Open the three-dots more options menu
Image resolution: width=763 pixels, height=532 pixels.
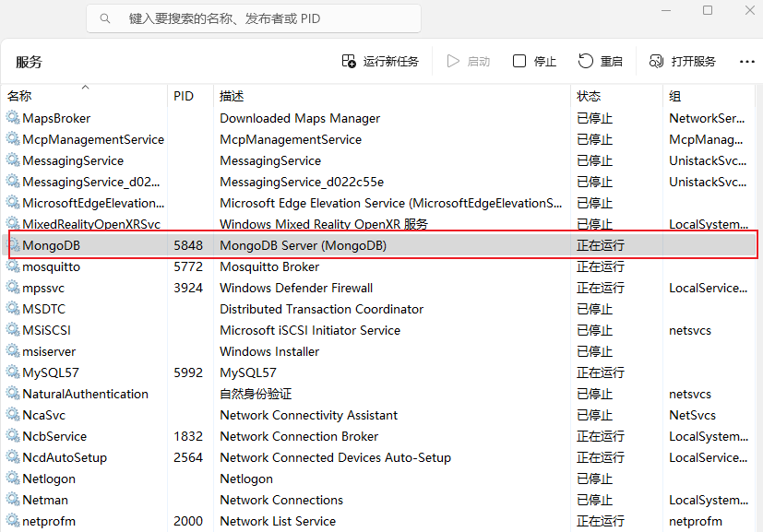pos(747,62)
